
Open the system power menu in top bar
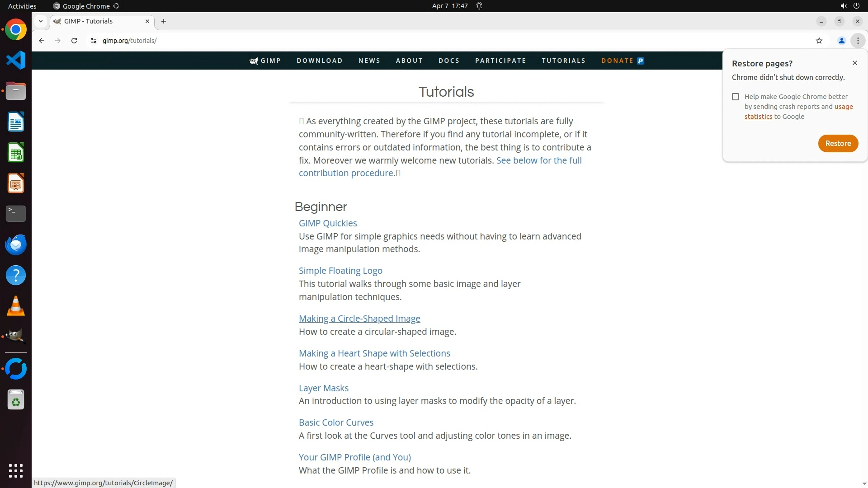[x=856, y=6]
